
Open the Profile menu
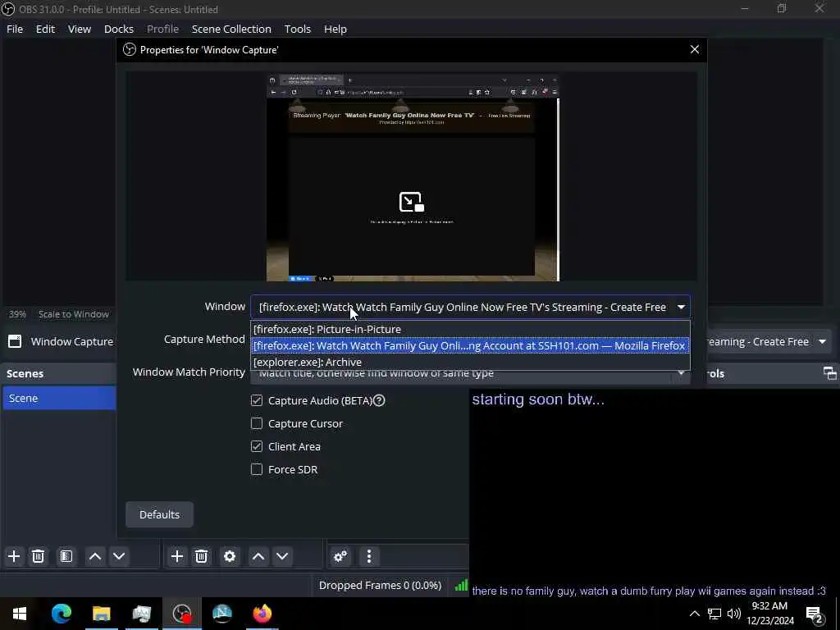coord(163,29)
